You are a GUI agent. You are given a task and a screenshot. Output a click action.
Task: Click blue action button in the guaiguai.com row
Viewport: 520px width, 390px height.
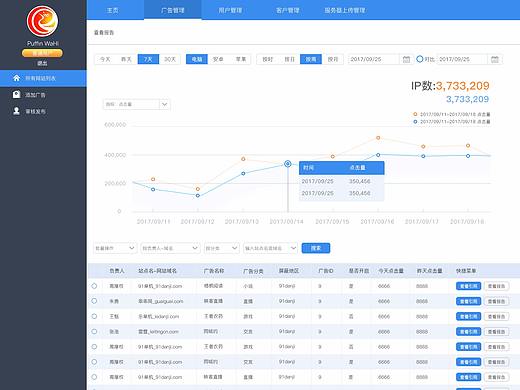(468, 301)
